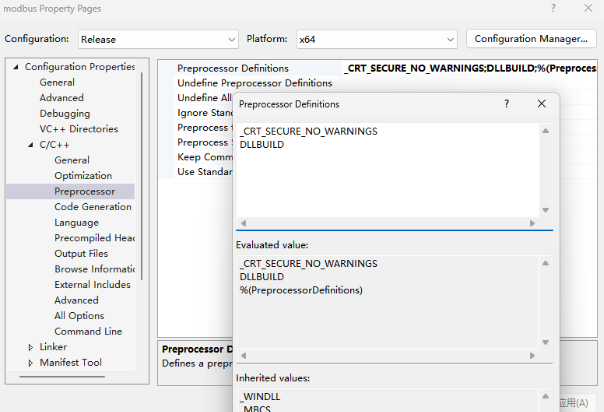Viewport: 604px width, 412px height.
Task: Open the Platform dropdown showing x64
Action: pyautogui.click(x=377, y=39)
